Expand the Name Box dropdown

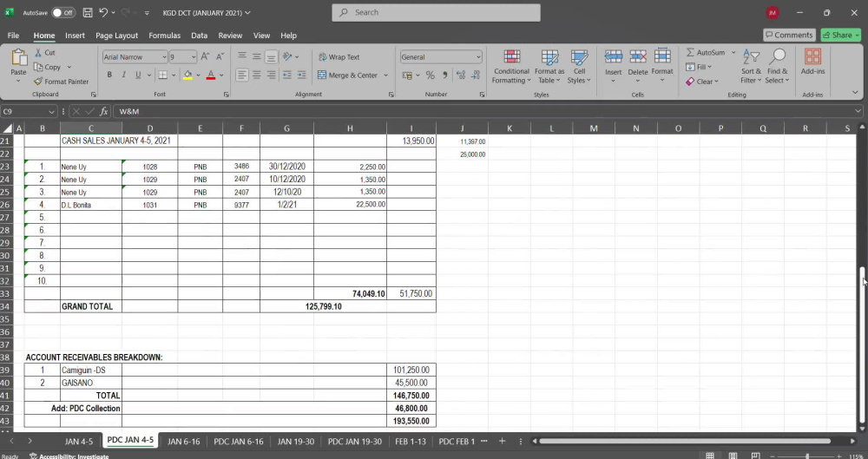[51, 111]
